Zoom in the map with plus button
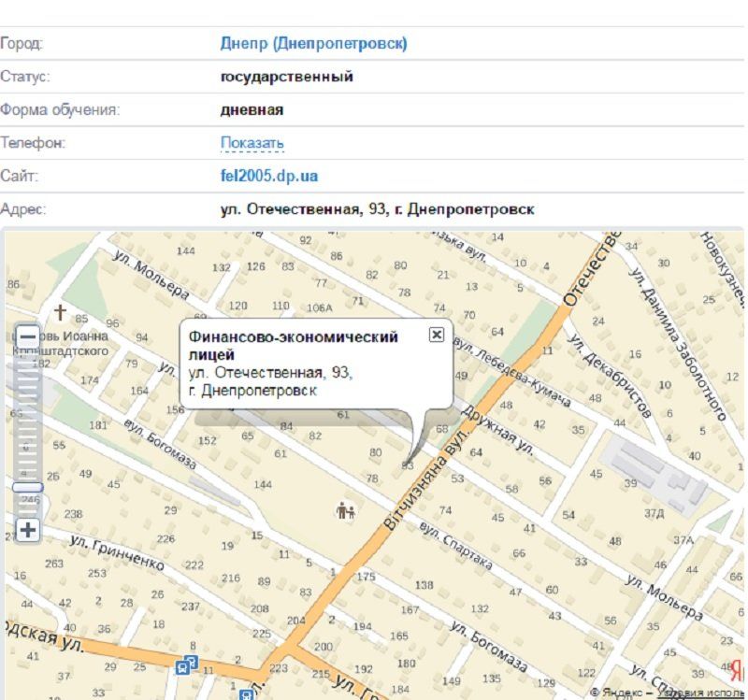The image size is (748, 700). tap(28, 531)
